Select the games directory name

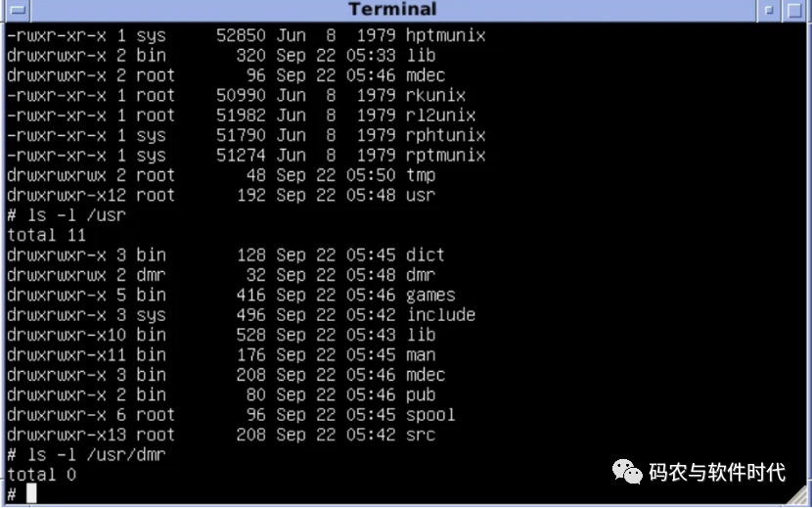430,295
